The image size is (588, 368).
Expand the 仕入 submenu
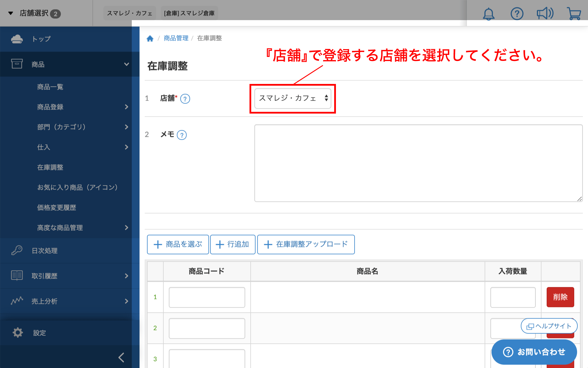127,147
